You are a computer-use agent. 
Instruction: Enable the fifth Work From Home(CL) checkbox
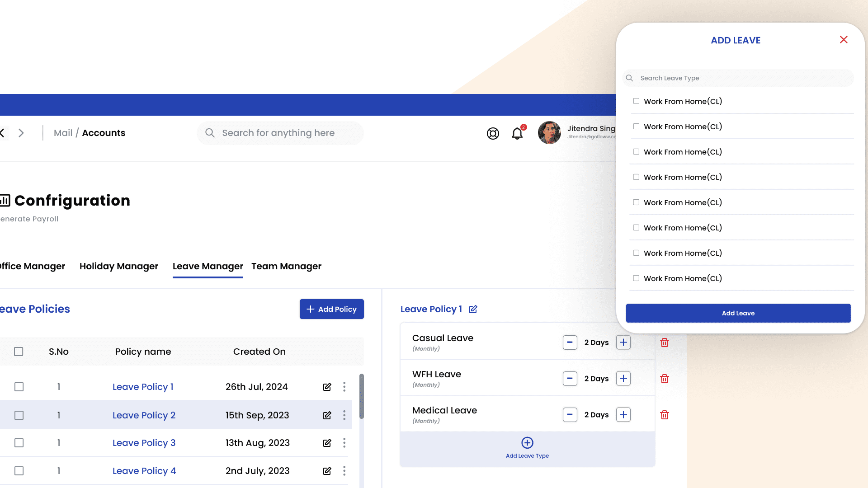636,202
